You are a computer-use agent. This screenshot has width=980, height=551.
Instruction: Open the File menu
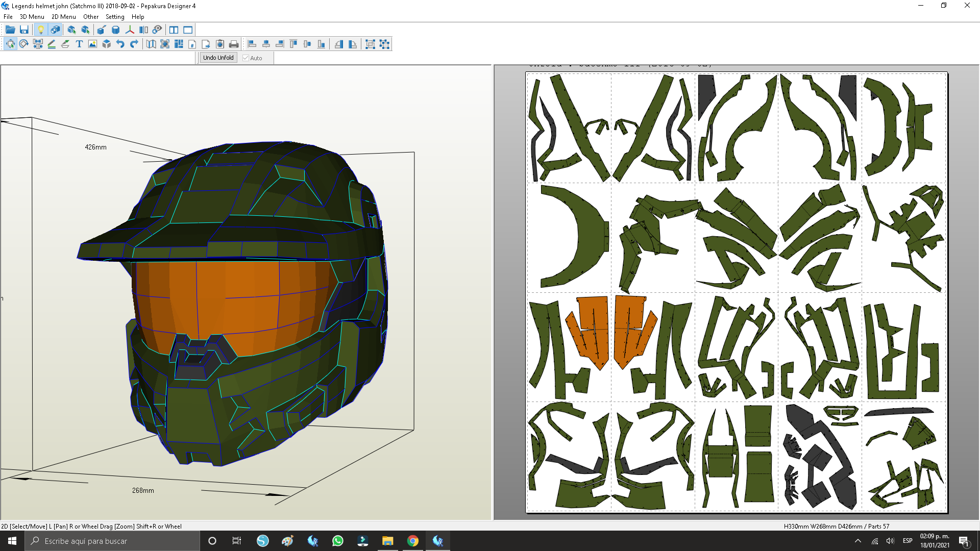pos(8,17)
